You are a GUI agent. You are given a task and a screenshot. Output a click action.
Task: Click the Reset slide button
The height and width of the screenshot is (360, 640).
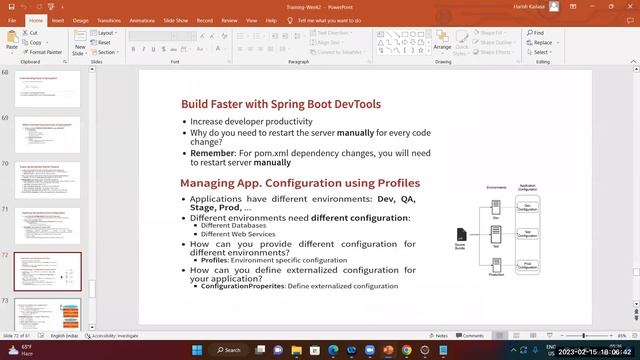pos(100,42)
